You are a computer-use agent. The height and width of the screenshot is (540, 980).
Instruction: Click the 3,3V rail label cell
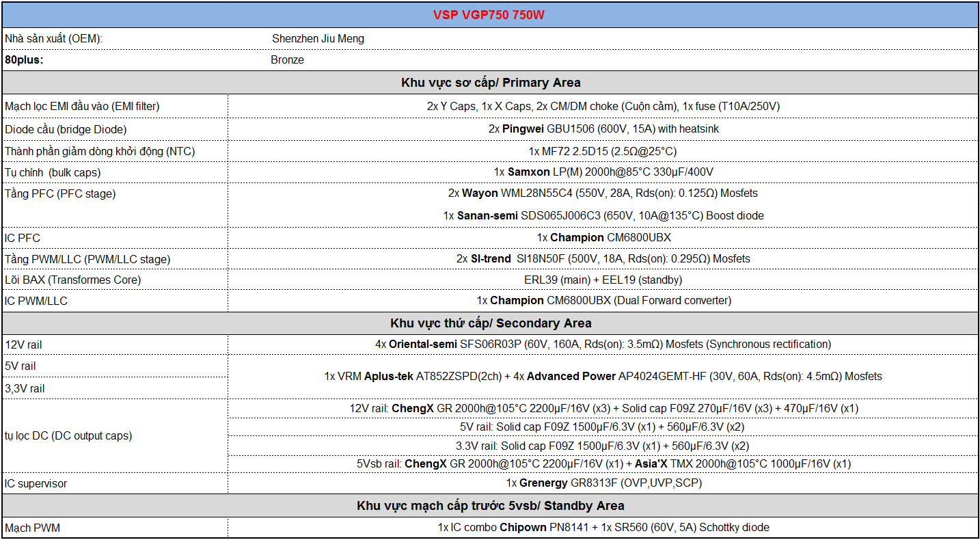click(x=115, y=388)
